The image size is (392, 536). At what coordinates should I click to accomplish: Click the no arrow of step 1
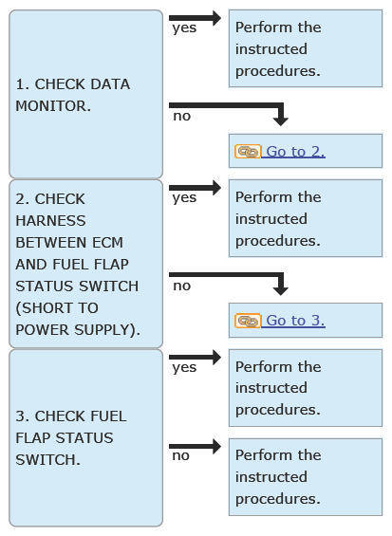pos(229,114)
